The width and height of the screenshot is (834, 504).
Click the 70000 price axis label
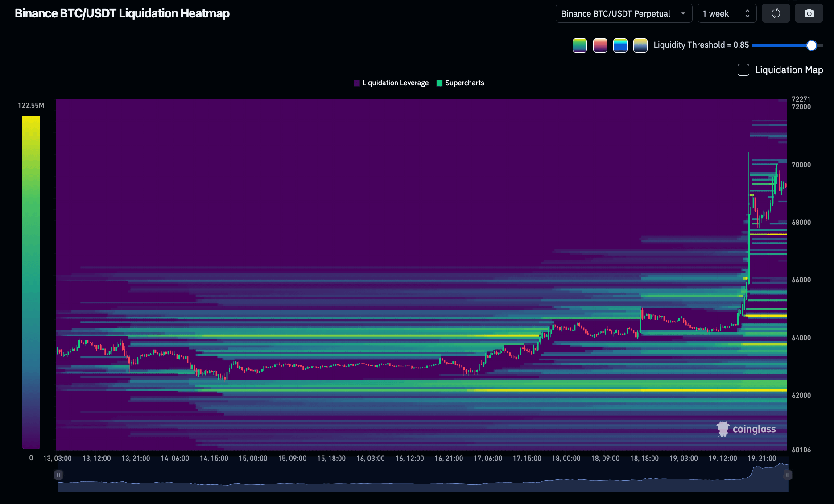pyautogui.click(x=801, y=165)
